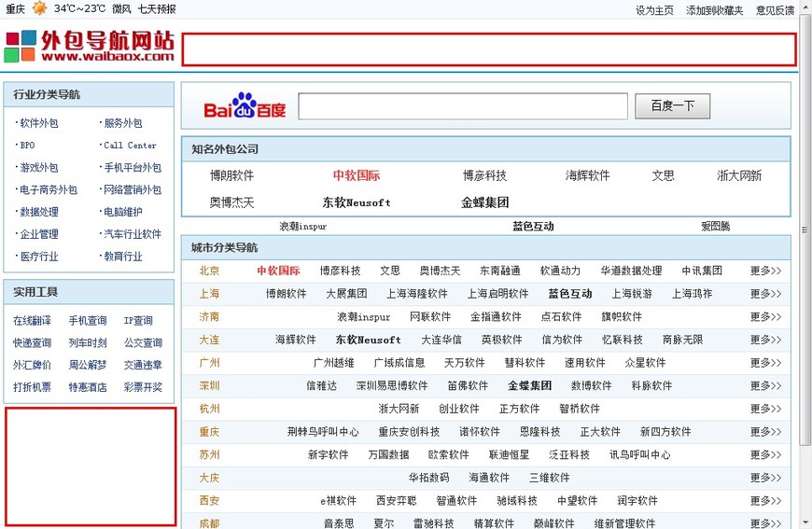Expand 更多>> in the 北京 row
812x529 pixels.
click(766, 271)
